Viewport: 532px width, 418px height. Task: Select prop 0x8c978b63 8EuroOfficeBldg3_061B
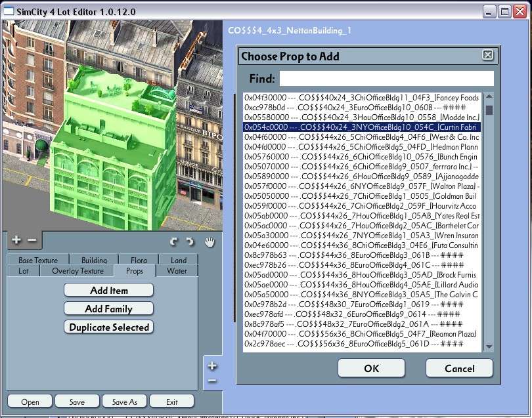(x=362, y=255)
